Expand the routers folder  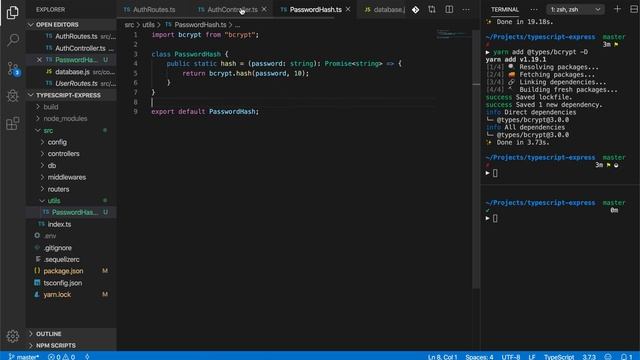(58, 189)
